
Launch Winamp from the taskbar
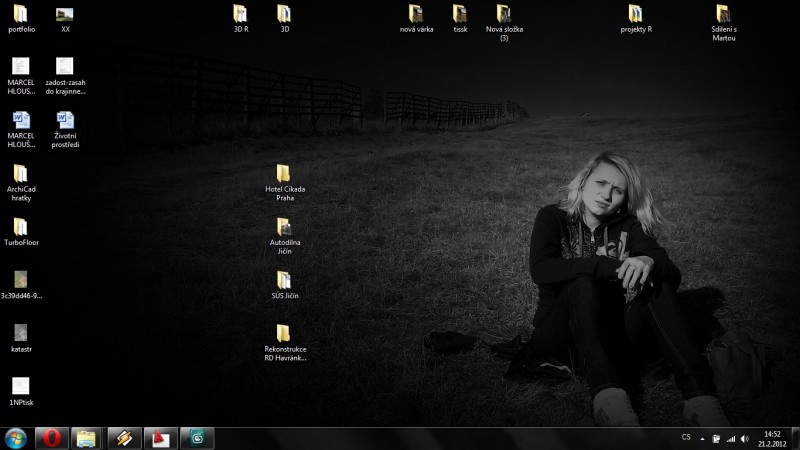click(x=124, y=438)
